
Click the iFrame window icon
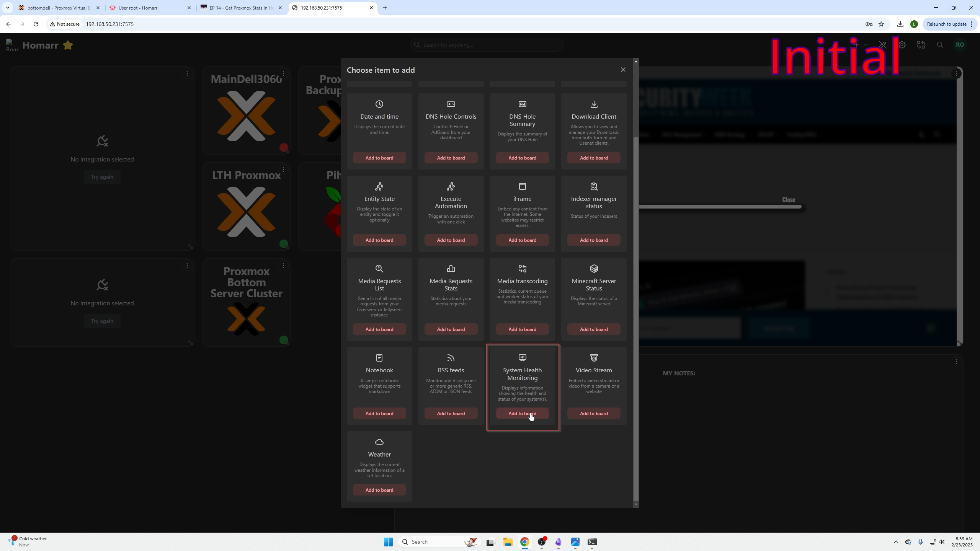point(522,186)
